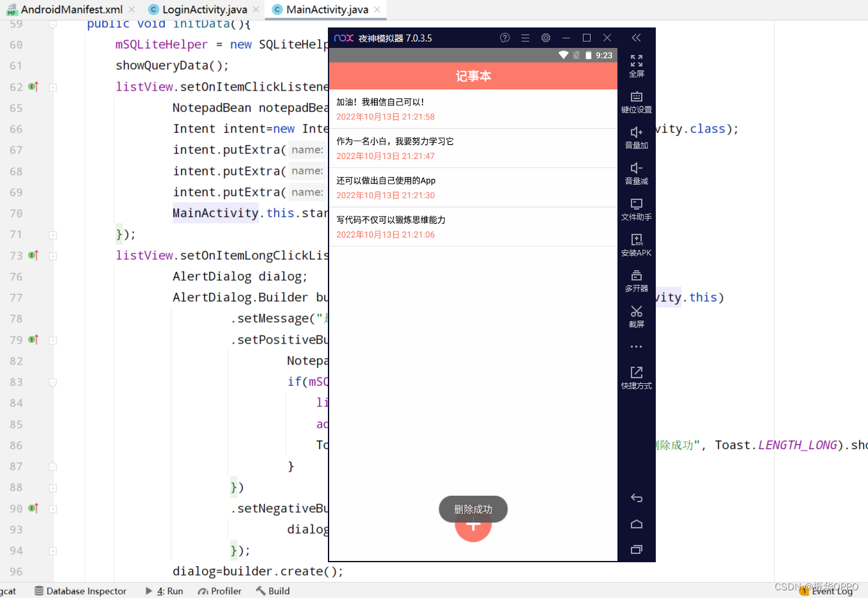Screen dimensions: 868x598
Task: Open the AndroidManifest.xml editor tab
Action: (x=65, y=10)
